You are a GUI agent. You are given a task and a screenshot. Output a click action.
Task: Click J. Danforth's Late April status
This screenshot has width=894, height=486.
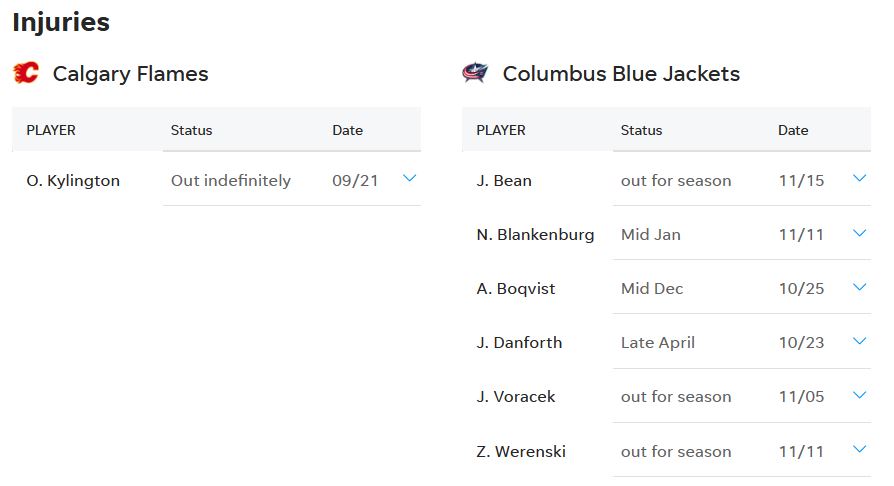[x=658, y=343]
